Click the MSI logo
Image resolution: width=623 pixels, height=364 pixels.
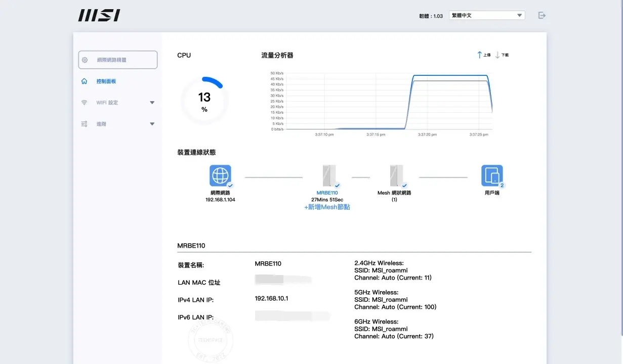99,16
